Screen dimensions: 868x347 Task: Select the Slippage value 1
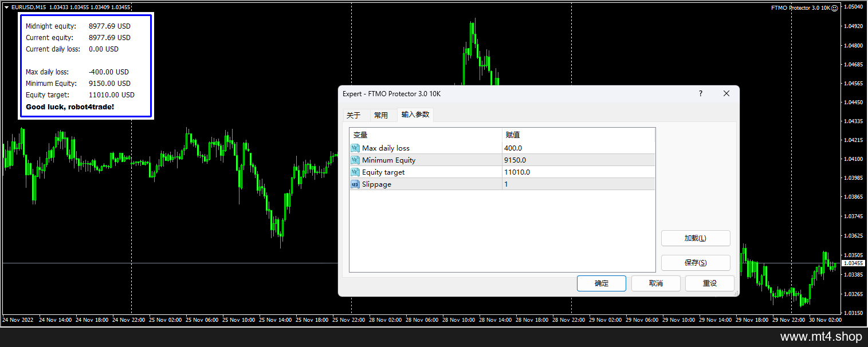point(579,184)
